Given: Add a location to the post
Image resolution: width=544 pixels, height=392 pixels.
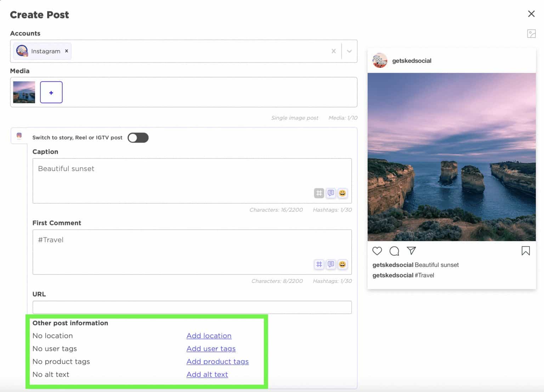Looking at the screenshot, I should tap(209, 336).
